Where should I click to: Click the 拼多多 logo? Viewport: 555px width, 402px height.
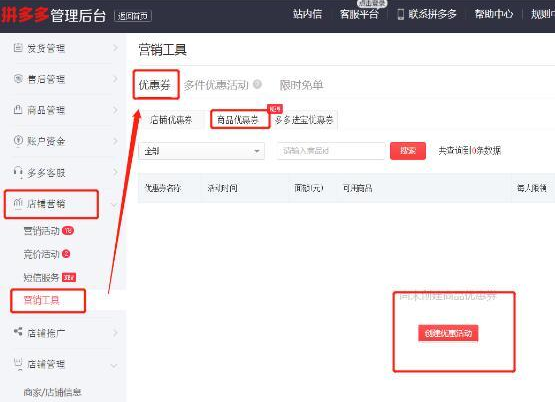(25, 14)
